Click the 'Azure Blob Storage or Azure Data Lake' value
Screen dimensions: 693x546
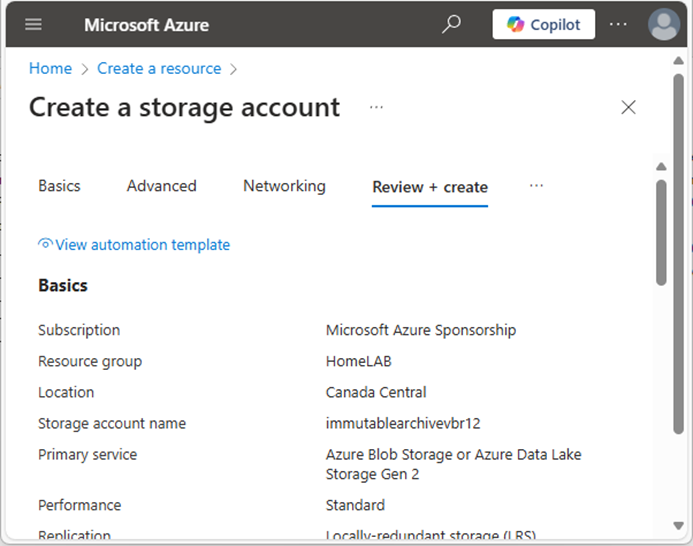click(453, 464)
